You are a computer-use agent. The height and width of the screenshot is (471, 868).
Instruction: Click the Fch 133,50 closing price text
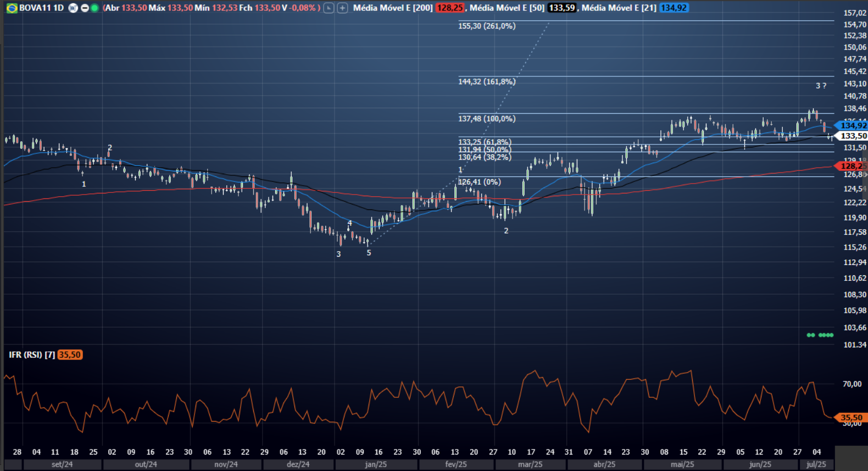coord(259,8)
